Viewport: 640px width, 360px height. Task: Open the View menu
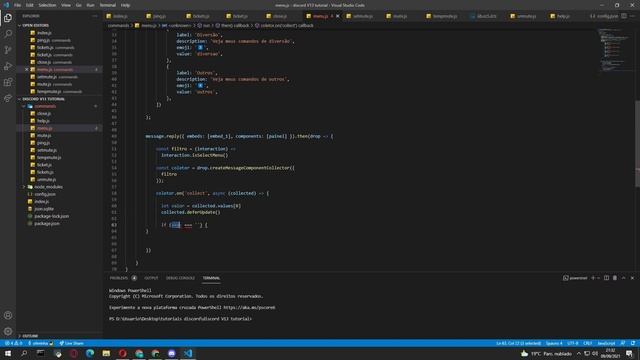pyautogui.click(x=66, y=5)
